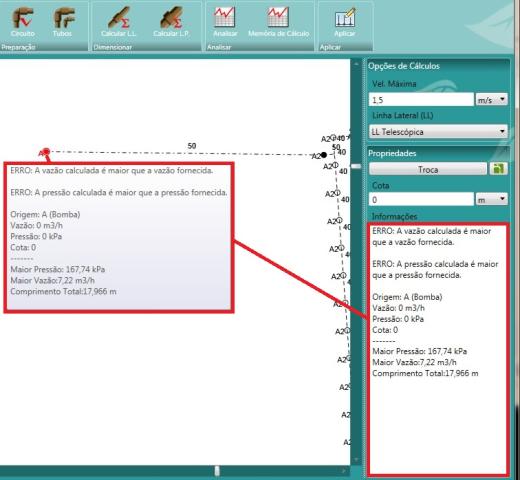Click the vertical scrollbar up arrow
Screen dimensions: 520x480
[356, 63]
